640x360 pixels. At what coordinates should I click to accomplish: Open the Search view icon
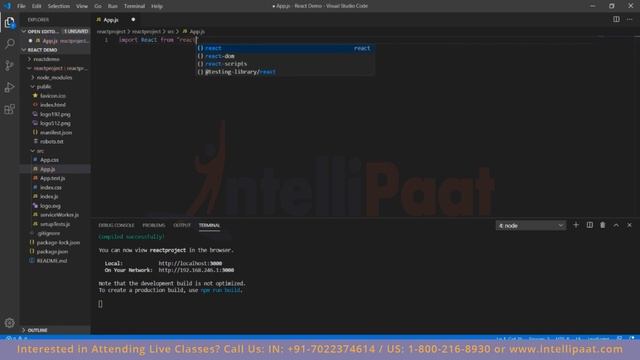coord(9,44)
